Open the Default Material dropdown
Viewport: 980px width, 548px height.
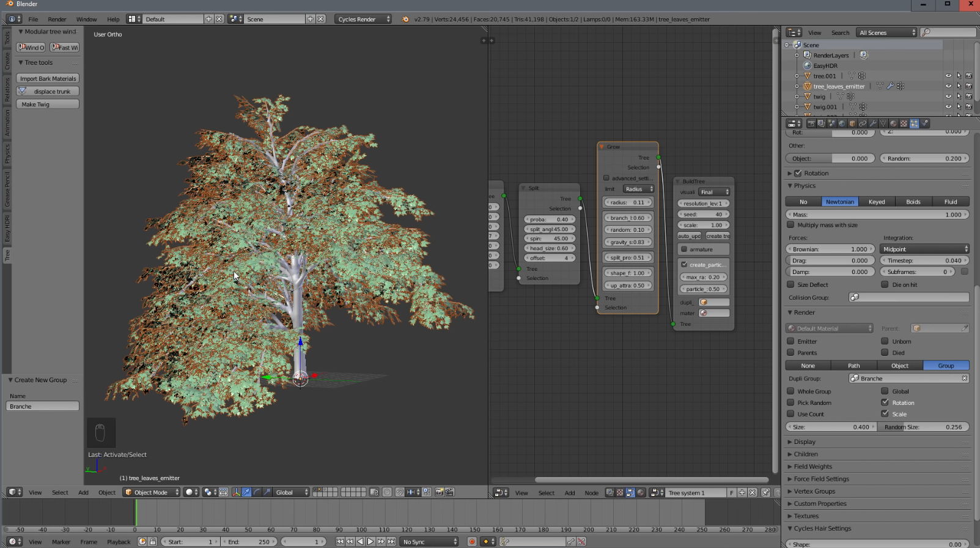[x=830, y=328]
